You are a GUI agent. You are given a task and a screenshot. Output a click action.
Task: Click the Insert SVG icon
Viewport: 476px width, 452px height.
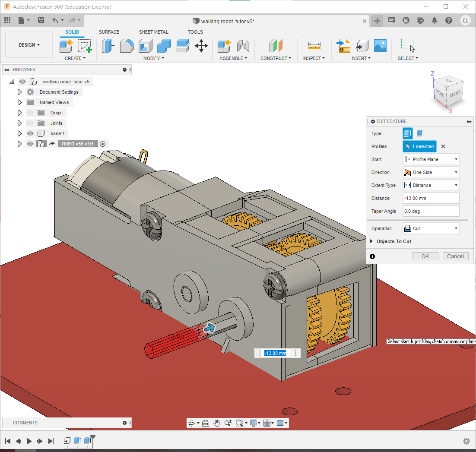click(343, 45)
